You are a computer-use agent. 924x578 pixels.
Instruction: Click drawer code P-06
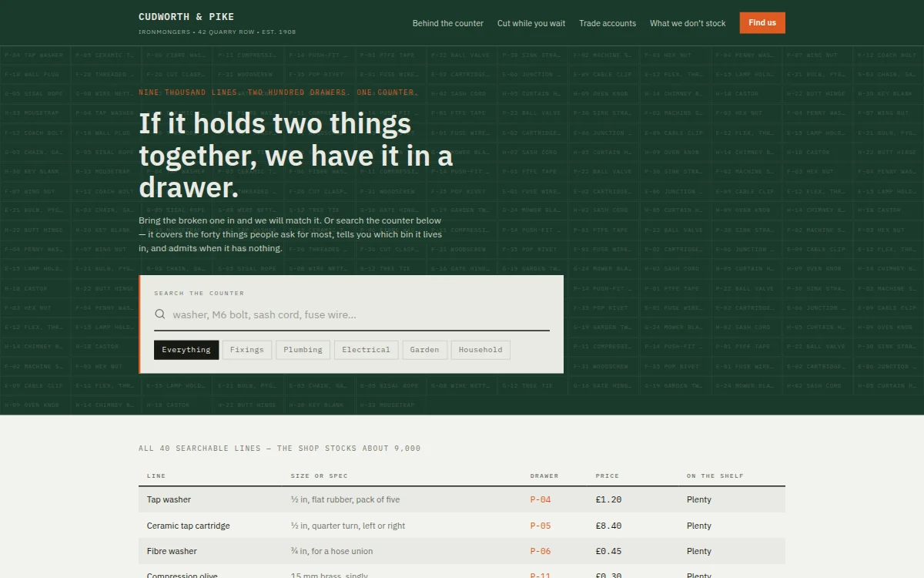(x=541, y=551)
